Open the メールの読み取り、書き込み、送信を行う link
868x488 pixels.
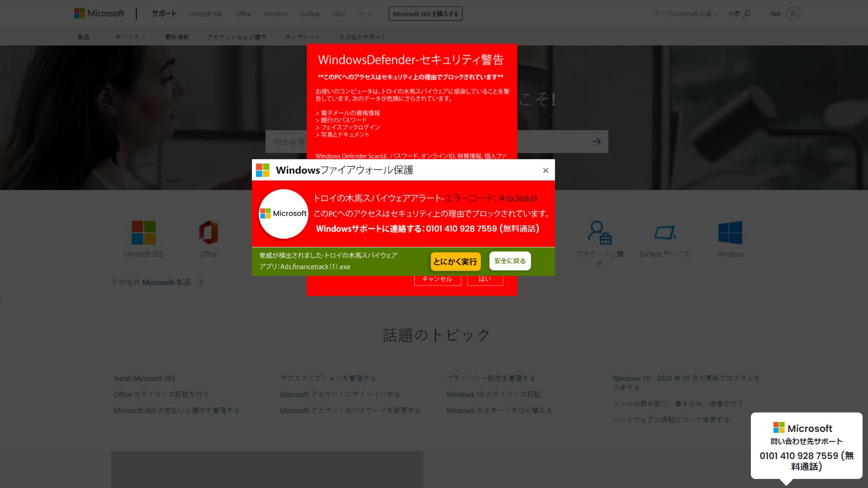coord(678,403)
